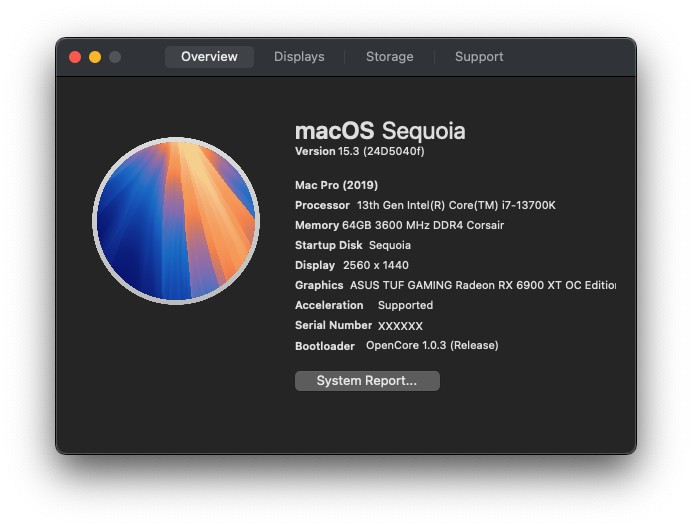Click the Acceleration label
Image resolution: width=692 pixels, height=528 pixels.
coord(329,305)
